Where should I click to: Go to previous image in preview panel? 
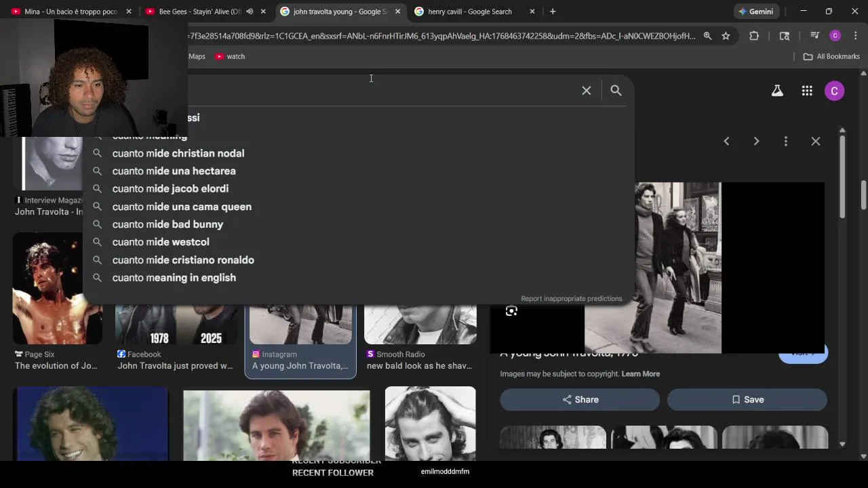726,141
